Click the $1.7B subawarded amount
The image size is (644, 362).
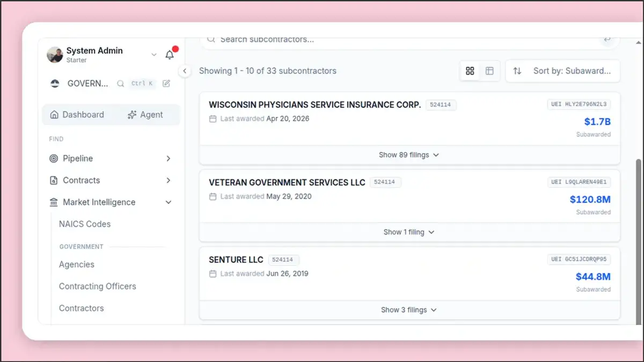tap(597, 122)
